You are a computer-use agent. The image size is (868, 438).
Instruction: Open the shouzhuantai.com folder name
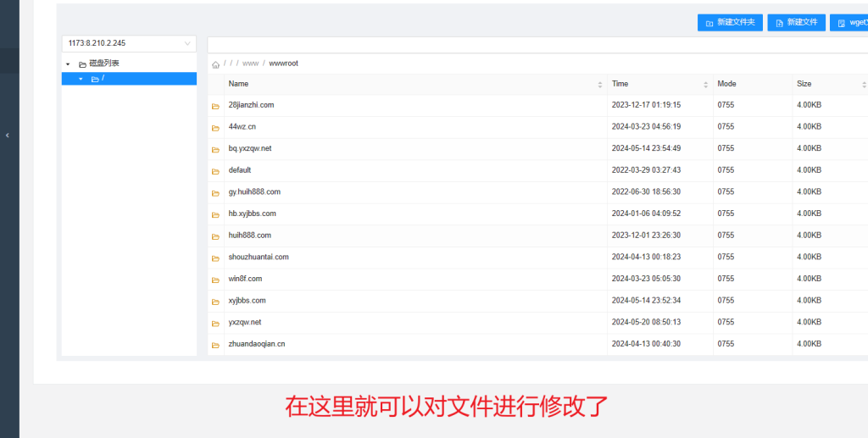[x=259, y=257]
